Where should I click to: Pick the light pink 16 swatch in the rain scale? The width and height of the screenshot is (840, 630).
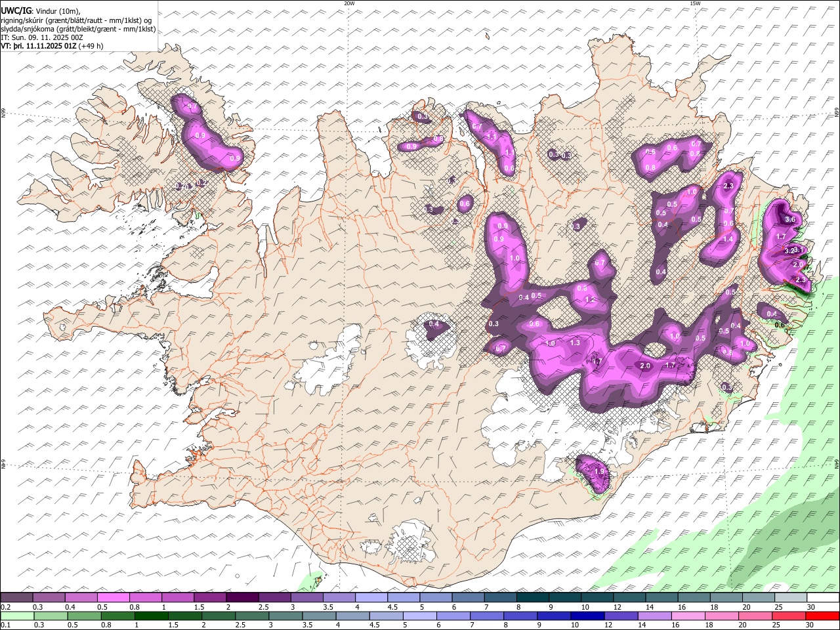(688, 616)
